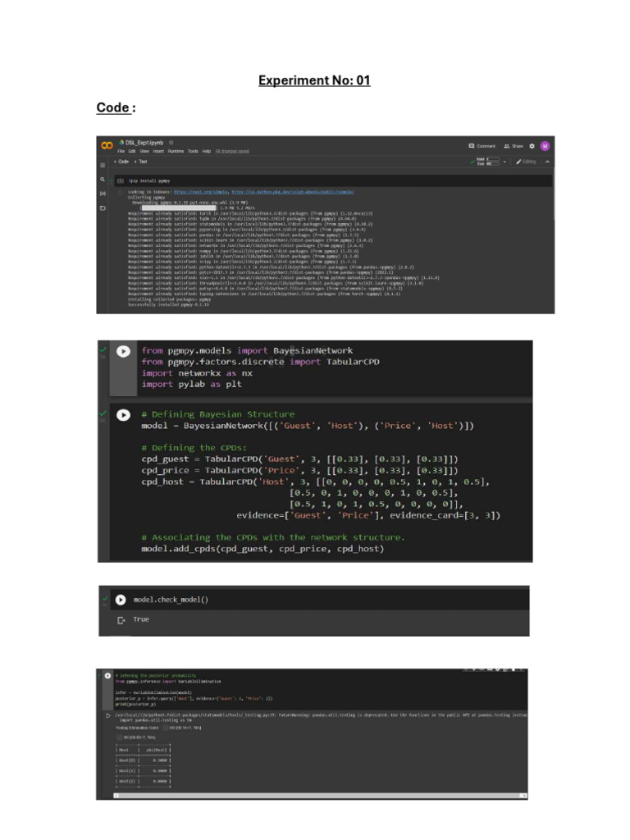
Task: Click the 'True' output text
Action: (141, 619)
